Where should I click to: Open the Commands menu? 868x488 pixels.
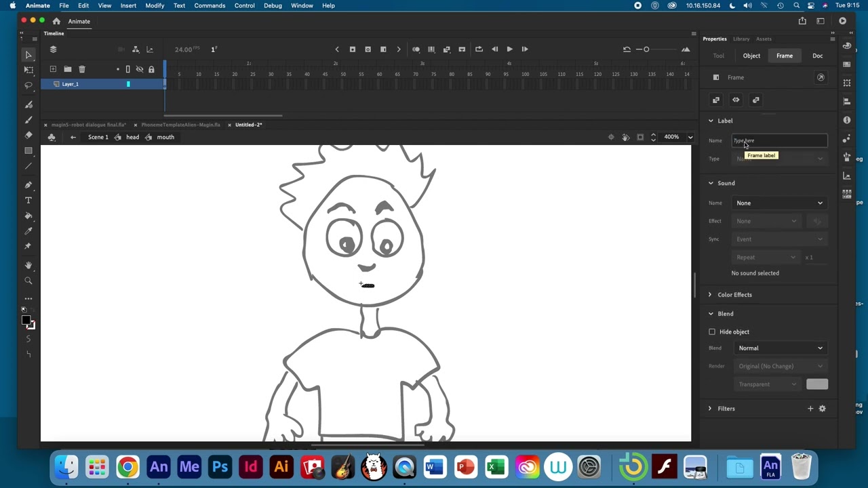coord(210,5)
